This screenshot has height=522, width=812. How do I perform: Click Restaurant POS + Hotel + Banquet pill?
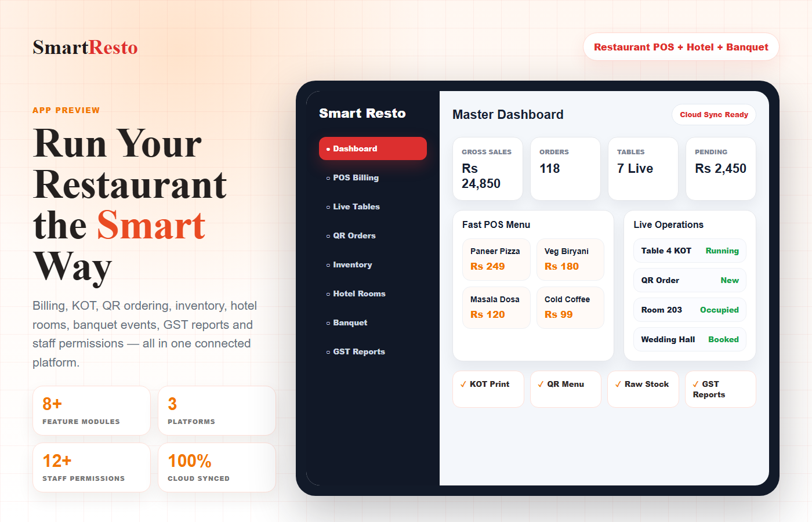point(681,47)
